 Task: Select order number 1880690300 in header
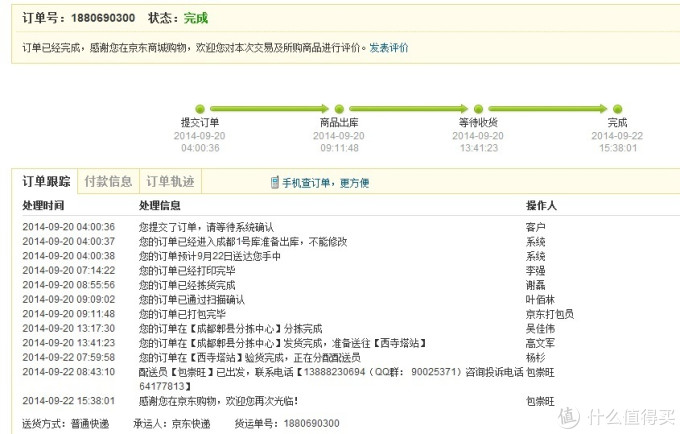tap(103, 18)
